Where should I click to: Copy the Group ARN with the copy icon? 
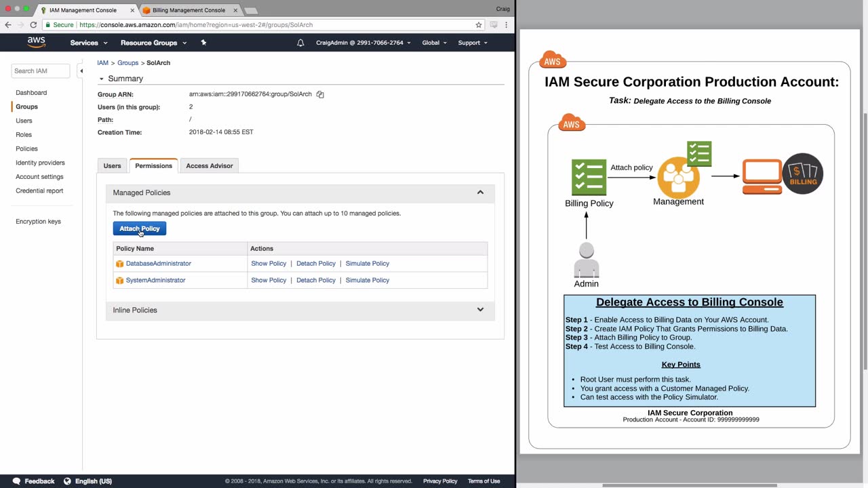pyautogui.click(x=320, y=94)
